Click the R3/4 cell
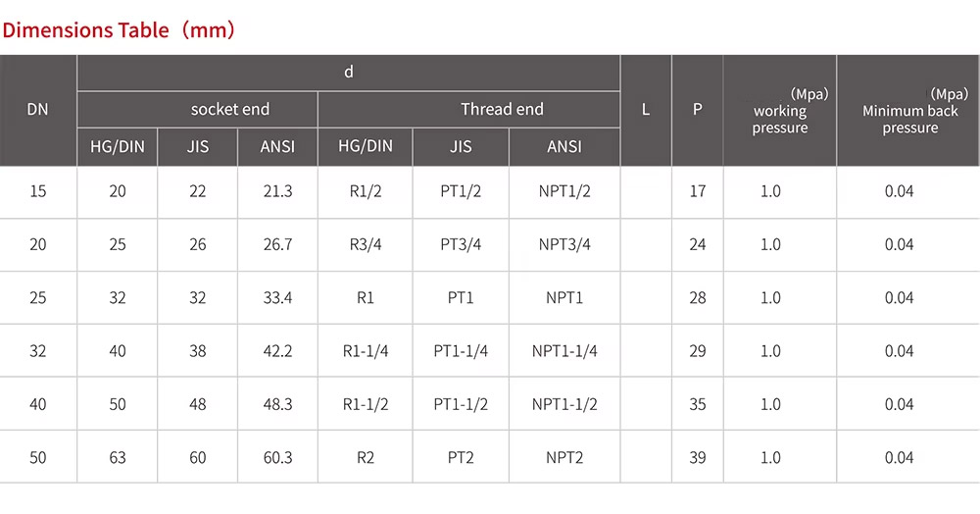 coord(366,244)
